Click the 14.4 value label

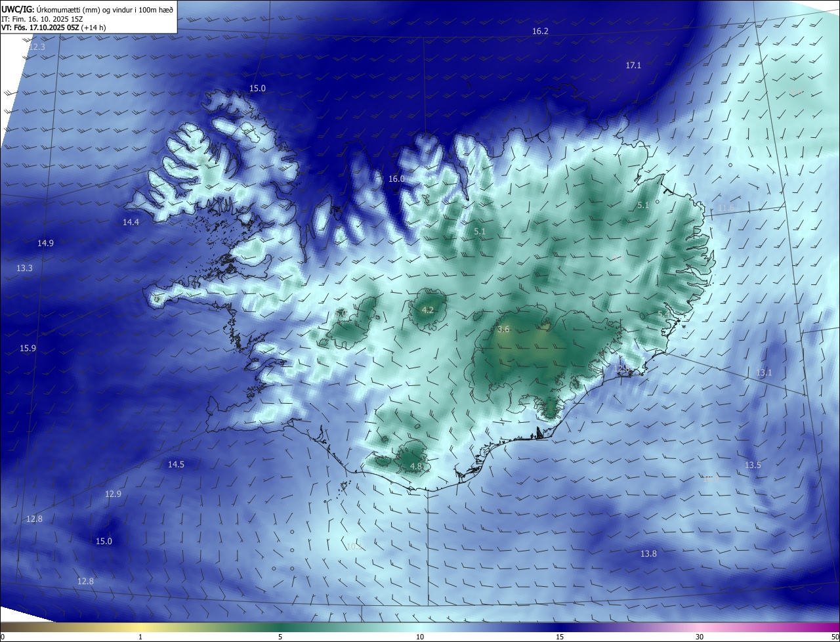[131, 223]
